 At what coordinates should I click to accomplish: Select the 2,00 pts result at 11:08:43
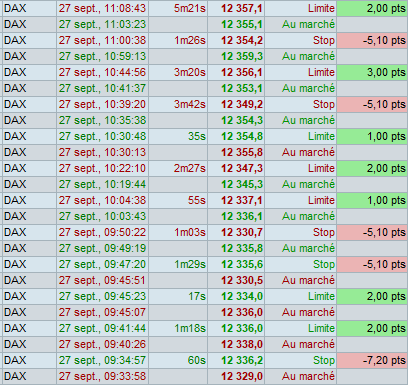(372, 8)
